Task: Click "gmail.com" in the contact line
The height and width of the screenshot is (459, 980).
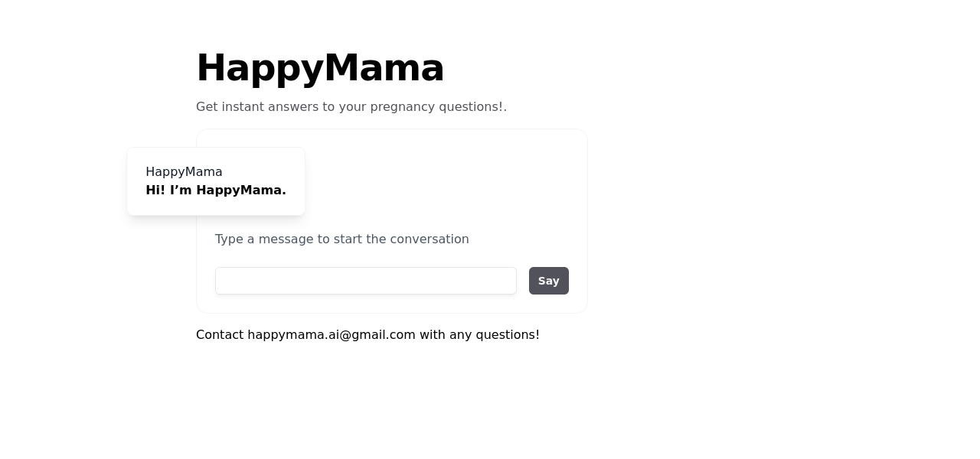Action: [384, 335]
